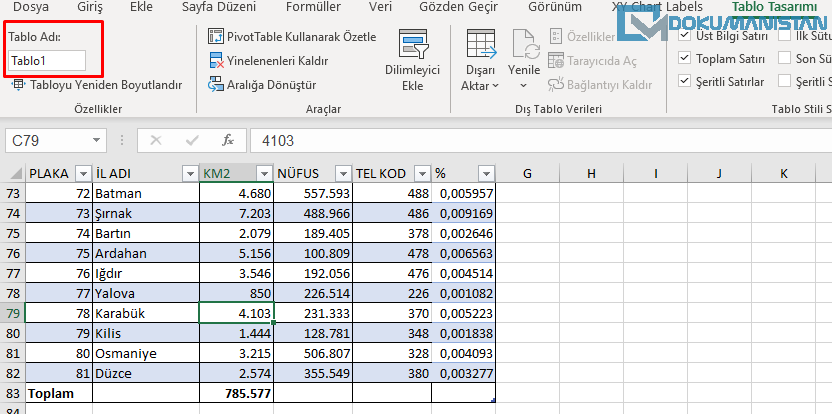Viewport: 832px width, 414px height.
Task: Click the cell containing Yalova
Action: 146,294
